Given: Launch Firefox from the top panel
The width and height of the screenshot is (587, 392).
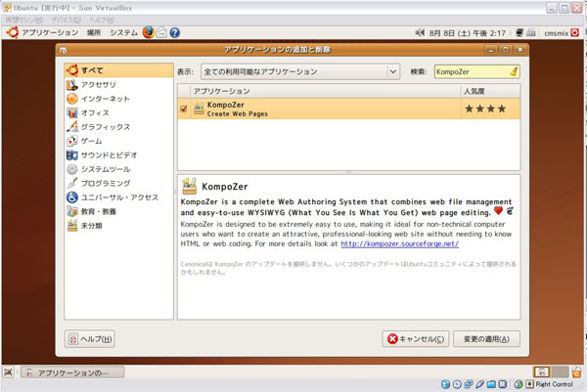Looking at the screenshot, I should tap(149, 32).
